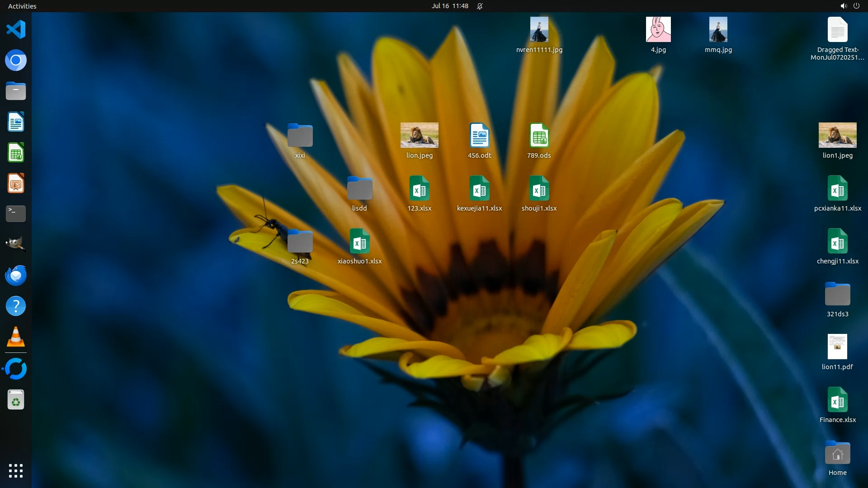This screenshot has height=488, width=868.
Task: Open Visual Studio Code from dock
Action: click(x=16, y=30)
